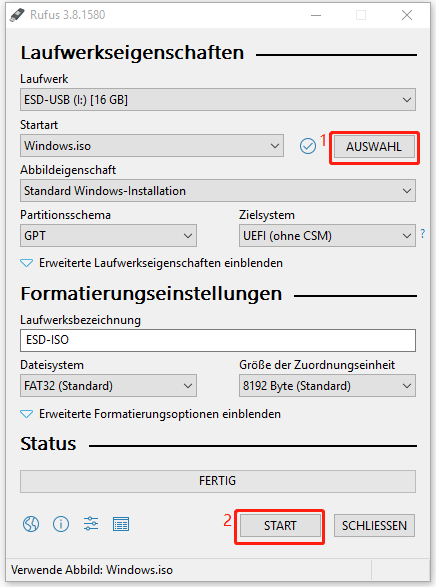Click the checksum checkmark icon

pyautogui.click(x=308, y=146)
